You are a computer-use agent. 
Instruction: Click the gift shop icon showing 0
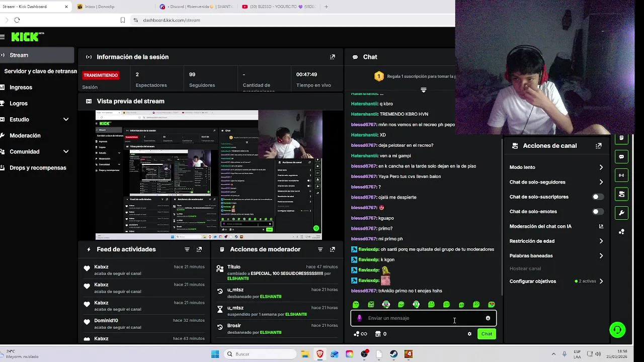(x=381, y=334)
